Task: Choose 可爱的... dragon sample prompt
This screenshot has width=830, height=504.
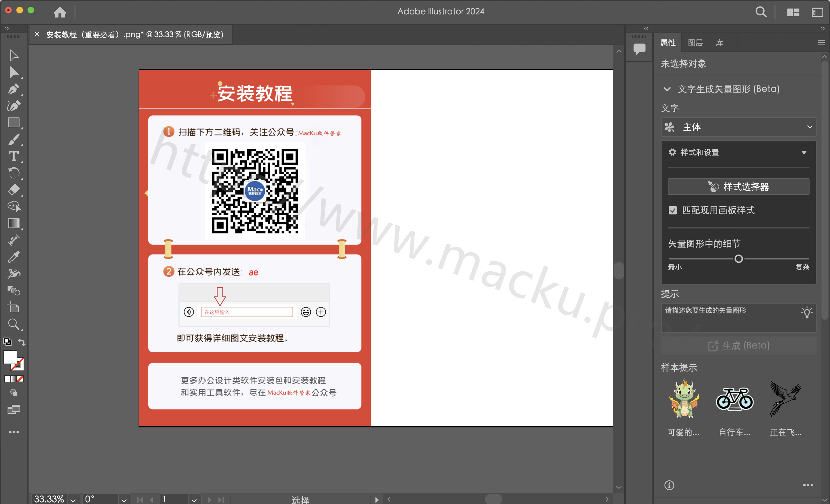Action: click(x=684, y=398)
